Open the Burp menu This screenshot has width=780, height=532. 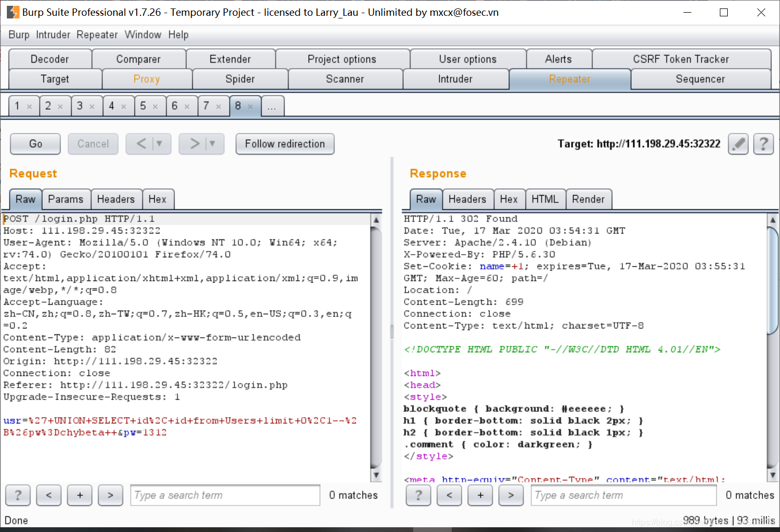19,35
